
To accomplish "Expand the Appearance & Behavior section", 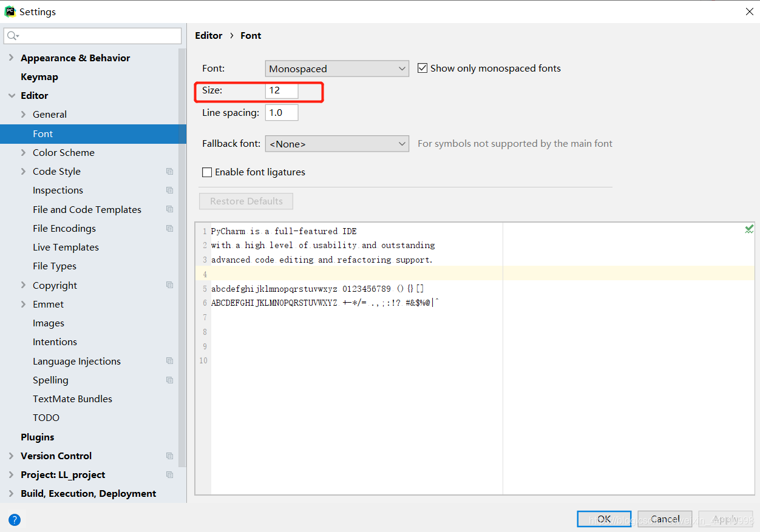I will (x=12, y=58).
